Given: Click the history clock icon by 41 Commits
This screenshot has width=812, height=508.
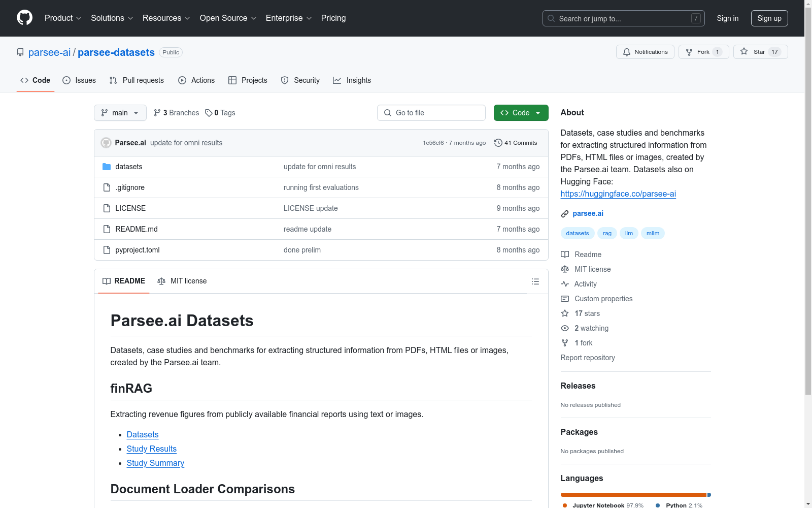Looking at the screenshot, I should point(498,143).
